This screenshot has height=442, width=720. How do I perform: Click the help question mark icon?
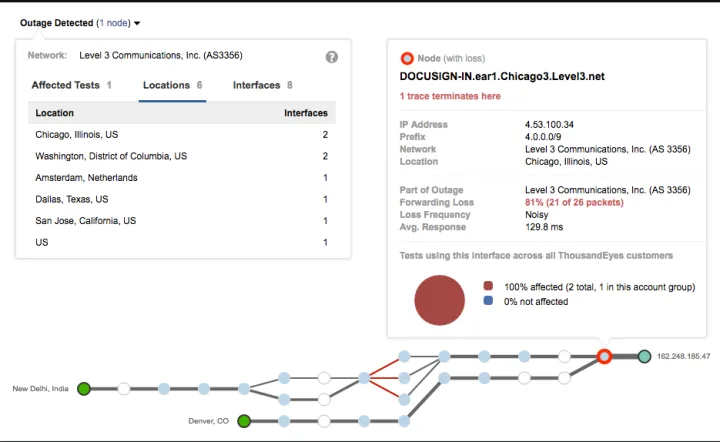pyautogui.click(x=332, y=57)
